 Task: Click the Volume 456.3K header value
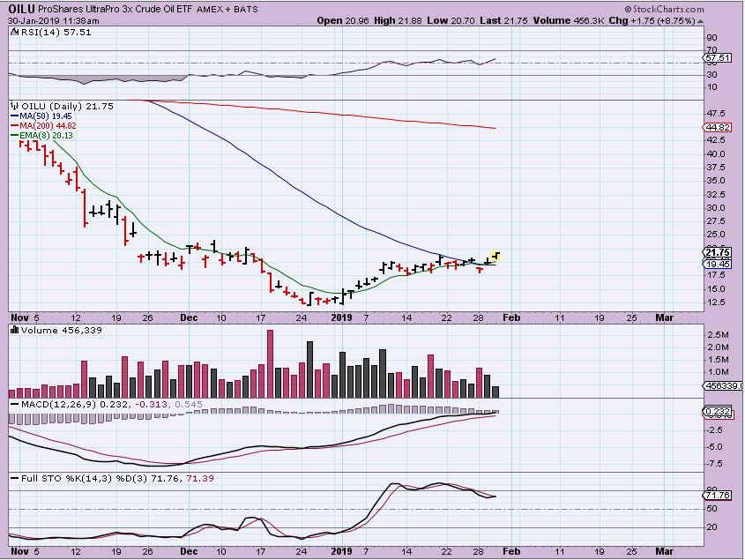[569, 21]
